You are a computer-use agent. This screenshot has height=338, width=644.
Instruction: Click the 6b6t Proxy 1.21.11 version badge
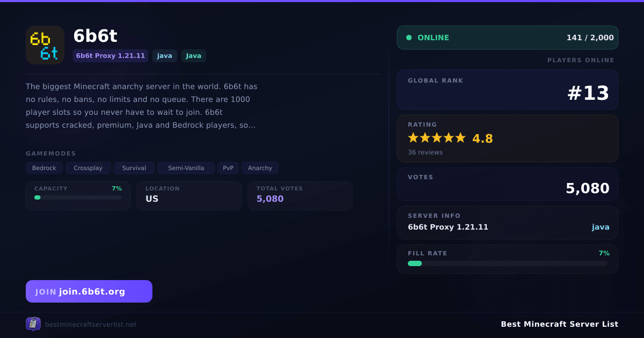pos(111,56)
